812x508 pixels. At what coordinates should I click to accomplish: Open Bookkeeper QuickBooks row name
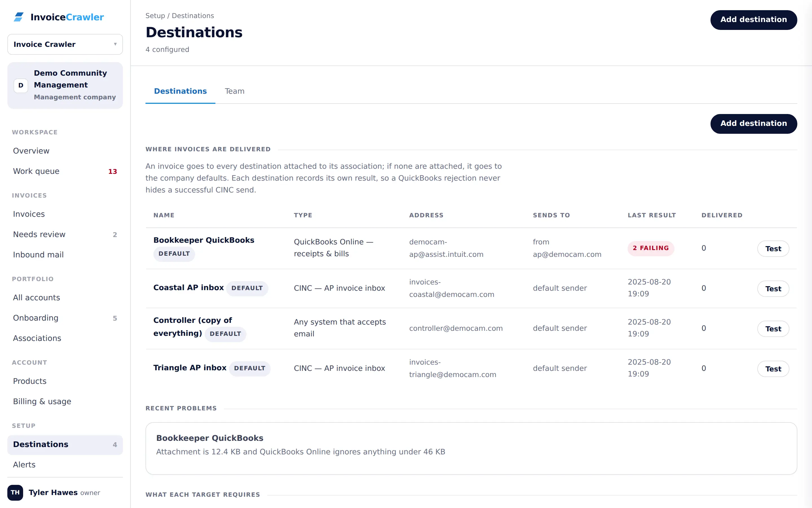click(x=204, y=240)
